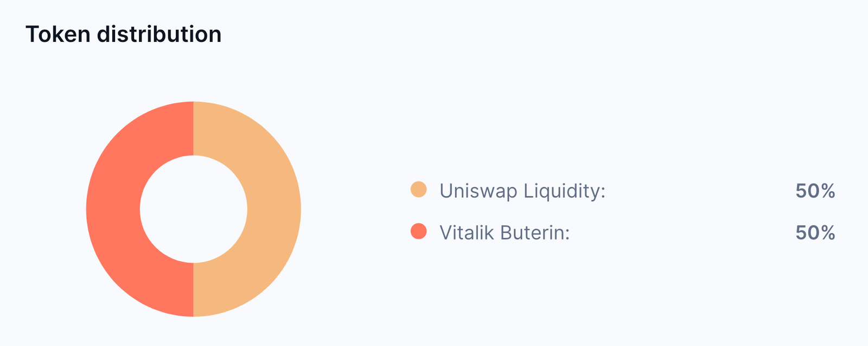The image size is (868, 346).
Task: Click the far-left edge of the red segment
Action: coord(90,209)
